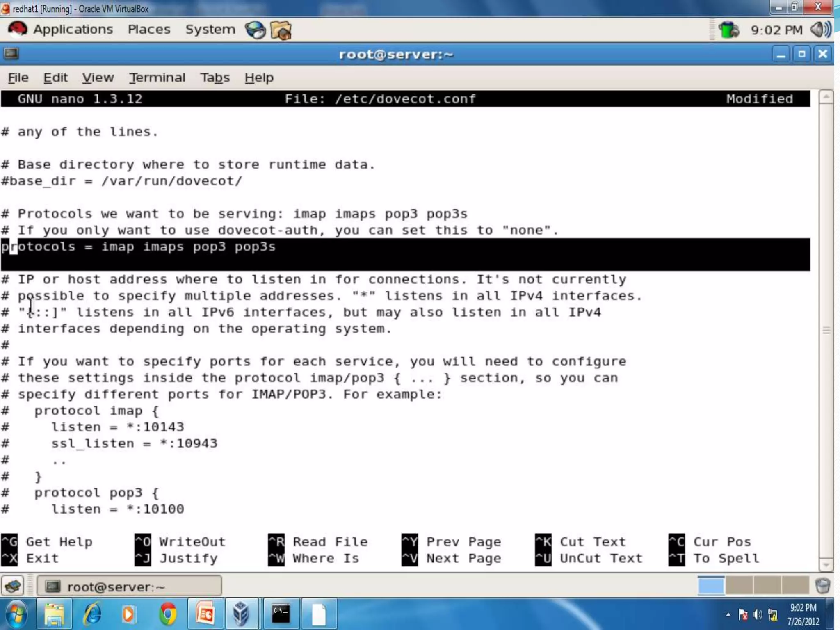Click the VirtualBox icon in taskbar
This screenshot has width=840, height=630.
[241, 614]
